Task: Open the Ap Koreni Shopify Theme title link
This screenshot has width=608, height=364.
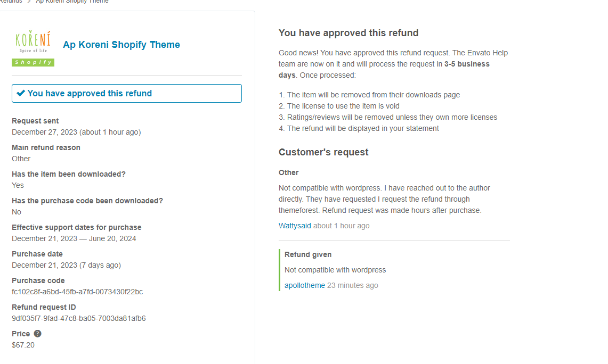Action: click(121, 45)
